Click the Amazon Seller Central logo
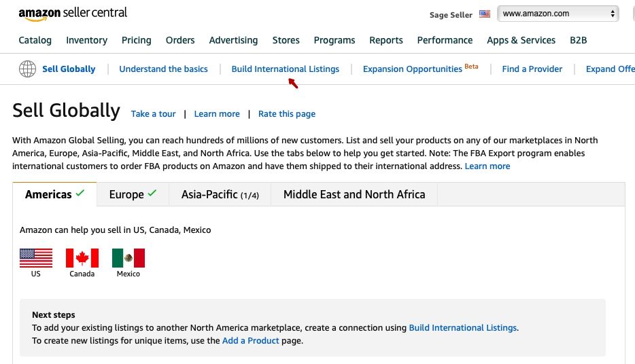Screen dimensions: 635x364 point(73,14)
